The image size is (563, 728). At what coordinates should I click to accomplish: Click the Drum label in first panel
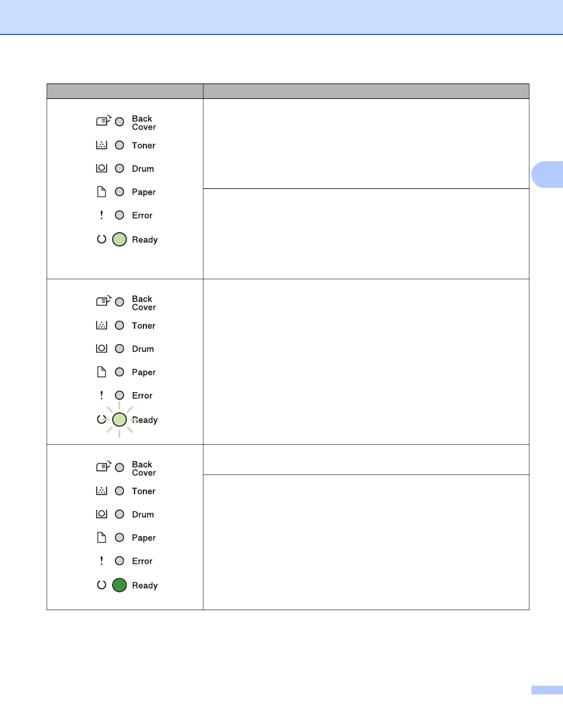(x=143, y=169)
